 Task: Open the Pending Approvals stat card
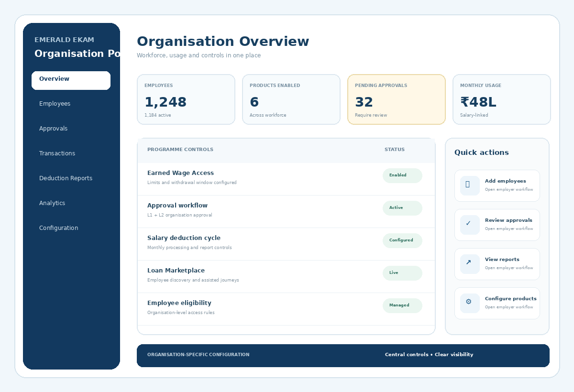point(397,99)
